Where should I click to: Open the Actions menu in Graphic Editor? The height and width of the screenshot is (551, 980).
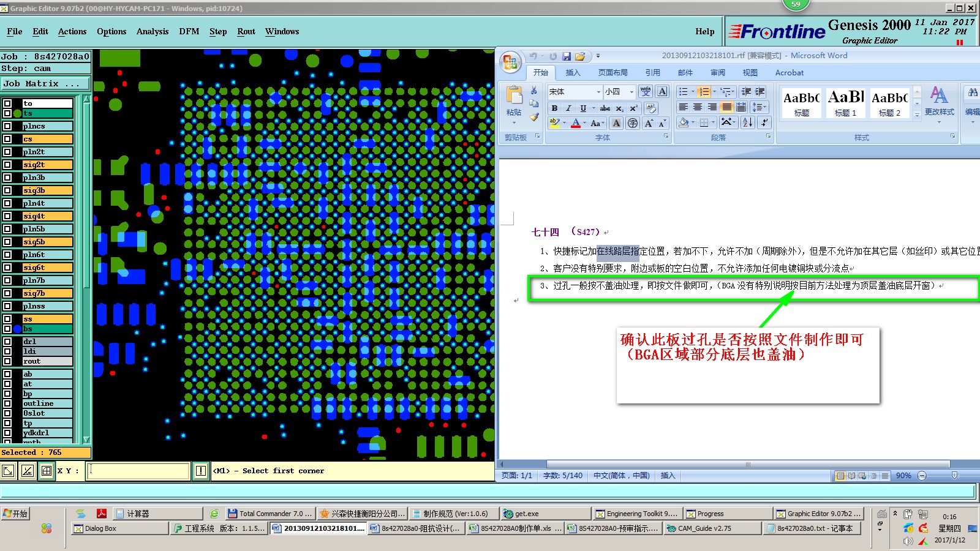pyautogui.click(x=72, y=32)
